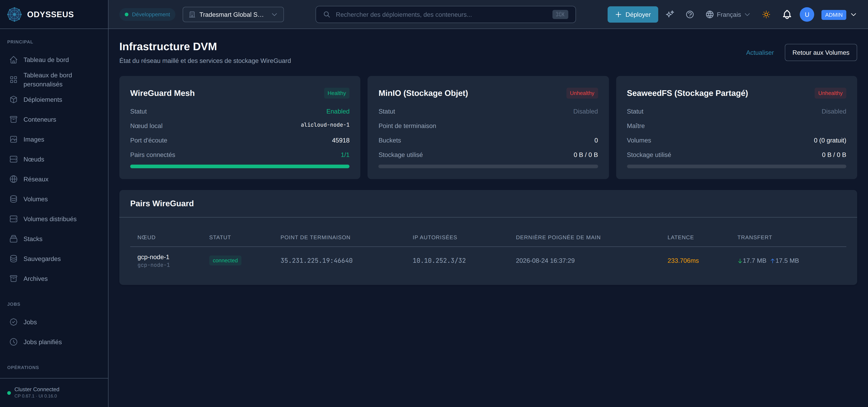Click the Sauvegardes icon

pos(14,259)
